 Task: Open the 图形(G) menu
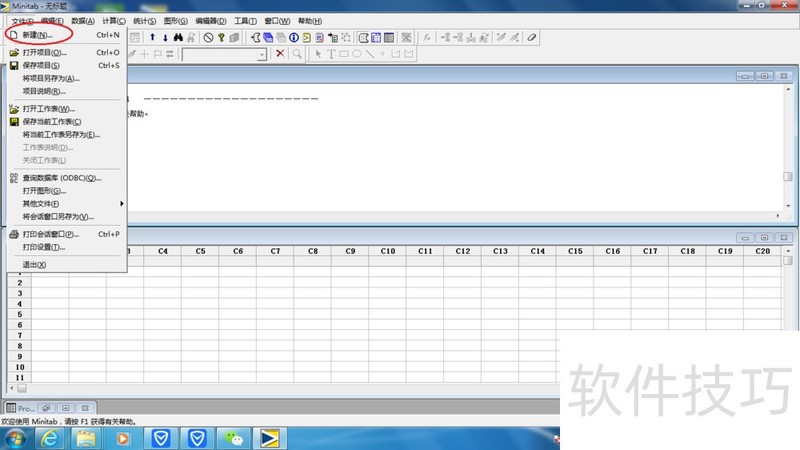pyautogui.click(x=176, y=21)
